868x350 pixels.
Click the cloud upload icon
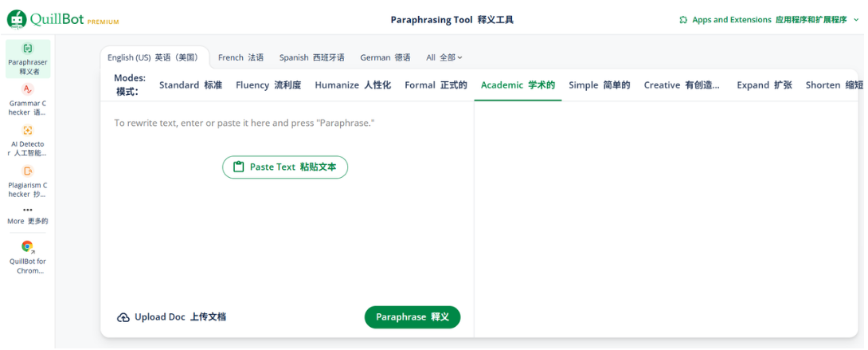123,317
